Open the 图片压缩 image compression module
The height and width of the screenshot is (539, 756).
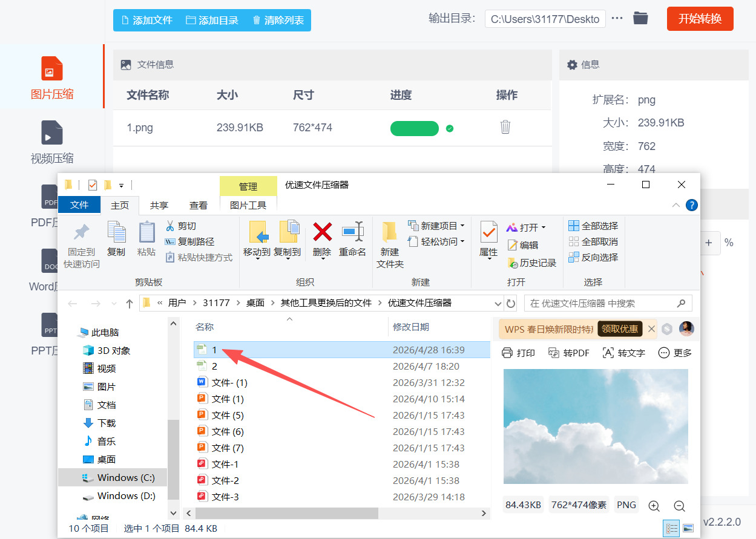coord(52,77)
